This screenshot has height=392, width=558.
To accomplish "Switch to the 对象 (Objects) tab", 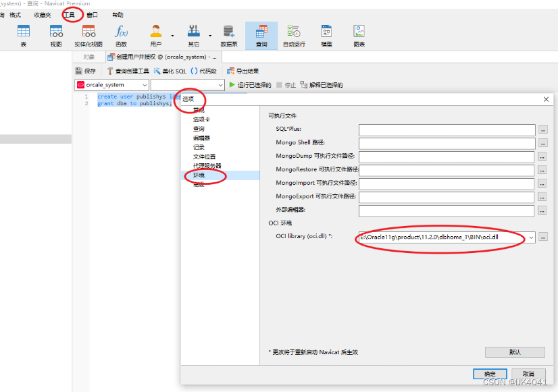I will (89, 57).
